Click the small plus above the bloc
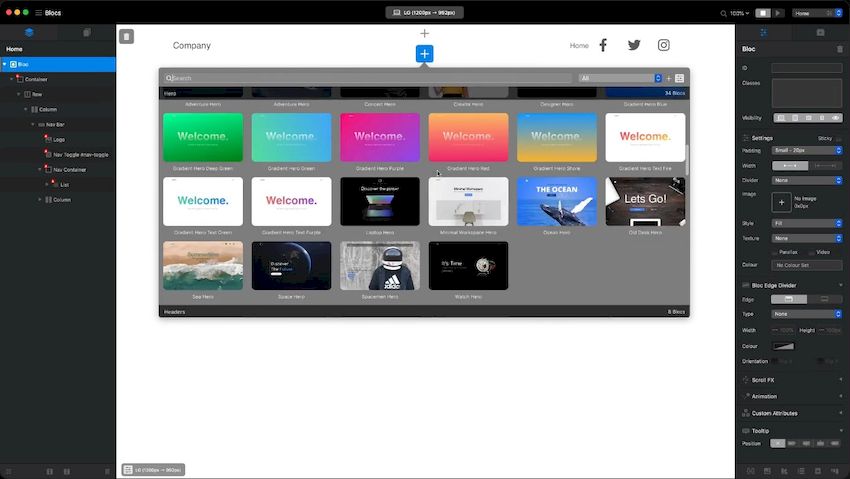The image size is (850, 479). (x=424, y=34)
